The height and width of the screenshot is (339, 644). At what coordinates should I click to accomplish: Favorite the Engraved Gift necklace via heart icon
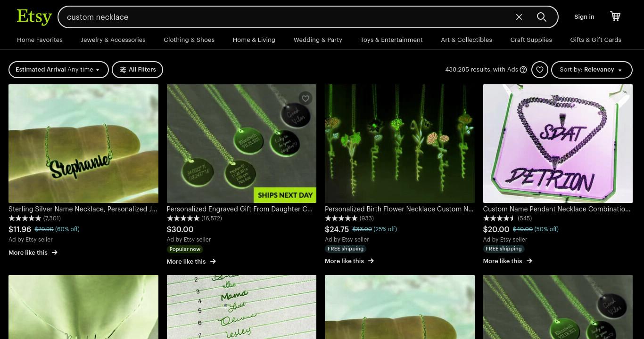pyautogui.click(x=305, y=98)
